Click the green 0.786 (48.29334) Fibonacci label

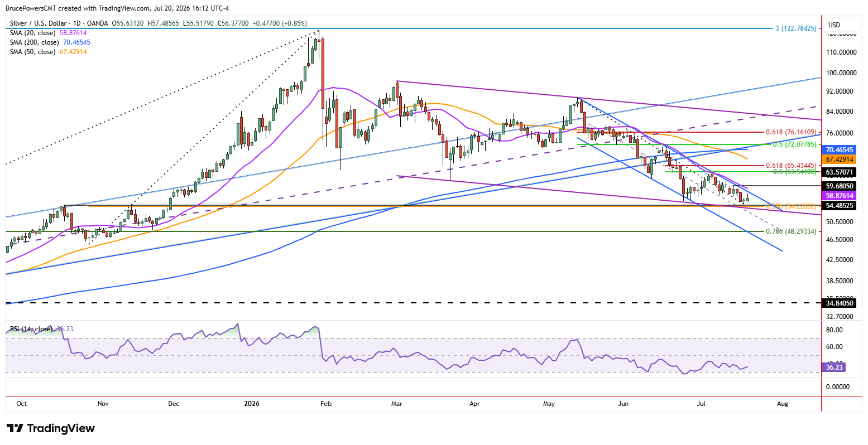[x=791, y=231]
